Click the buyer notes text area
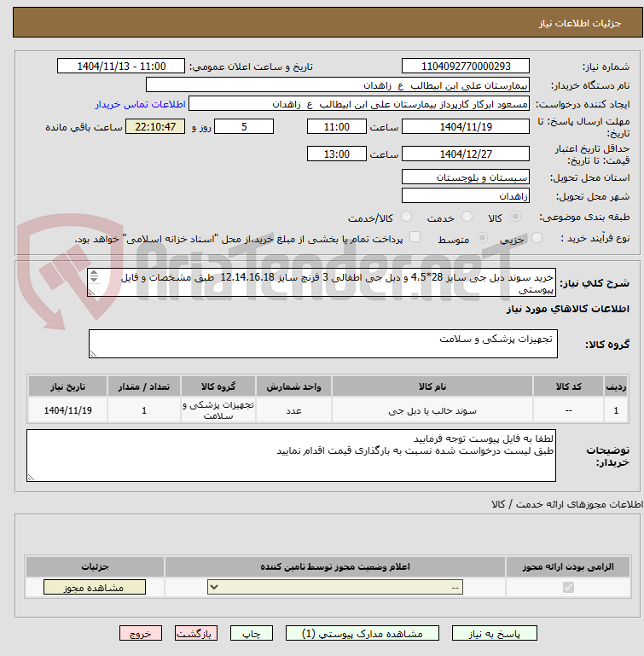This screenshot has width=644, height=656. click(291, 456)
